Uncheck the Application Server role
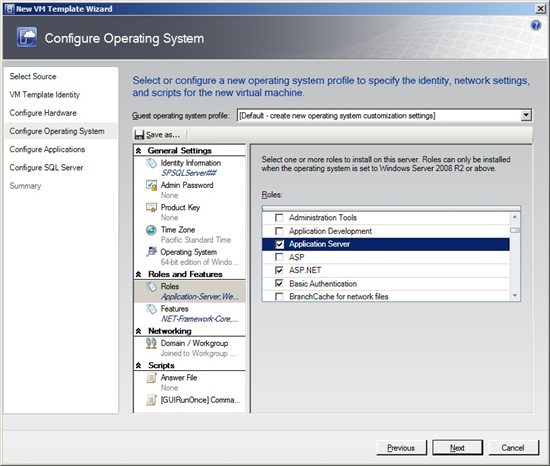The height and width of the screenshot is (466, 550). pyautogui.click(x=279, y=244)
